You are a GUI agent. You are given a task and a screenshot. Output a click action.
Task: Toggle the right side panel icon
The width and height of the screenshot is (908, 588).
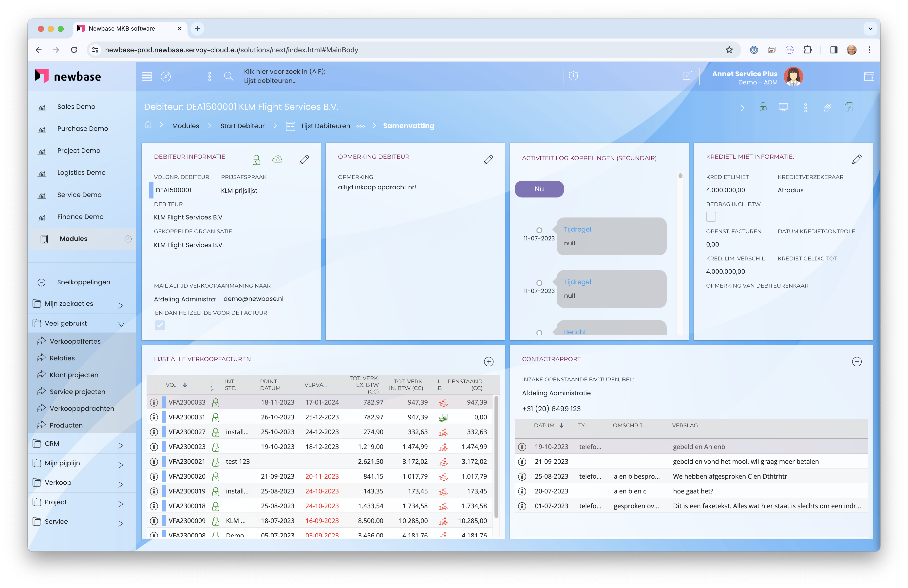(869, 76)
